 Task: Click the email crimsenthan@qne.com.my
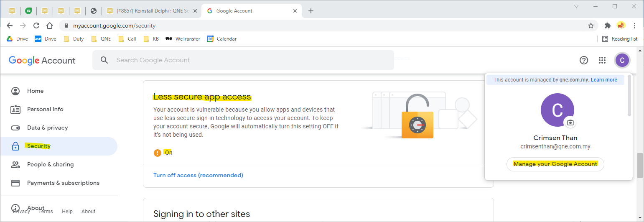tap(555, 147)
